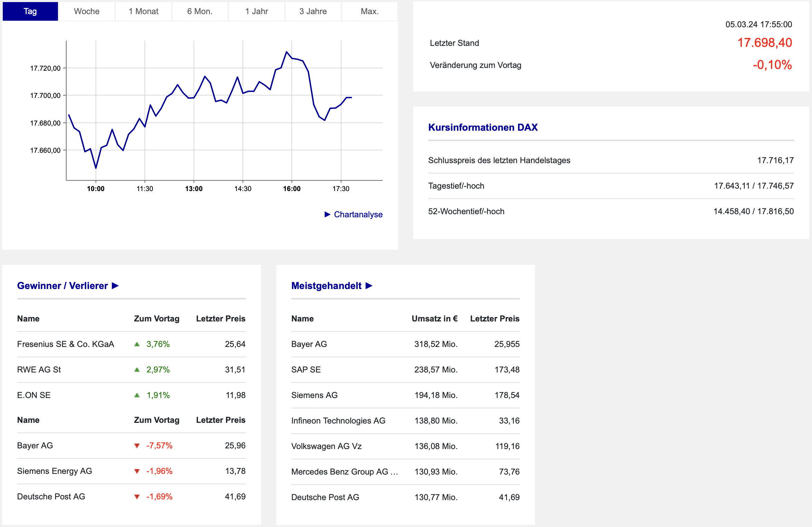Click the chart line peak near 16:00
This screenshot has height=527, width=812.
pos(287,52)
